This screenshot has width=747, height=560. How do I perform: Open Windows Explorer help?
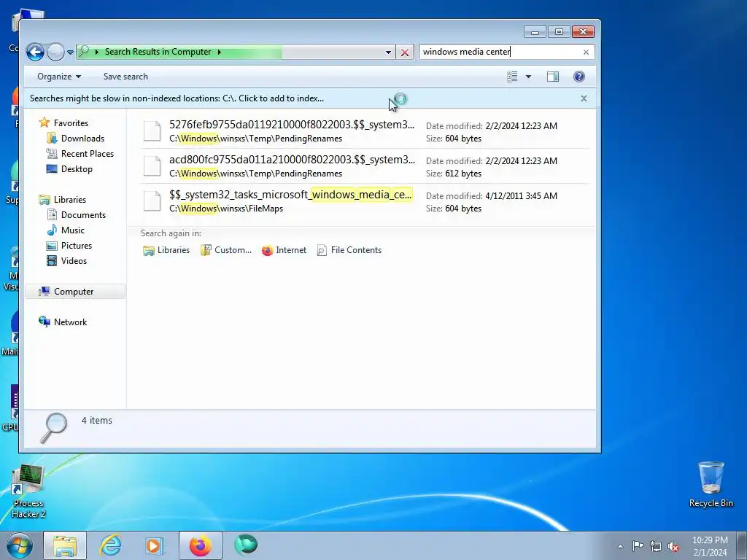pyautogui.click(x=578, y=77)
